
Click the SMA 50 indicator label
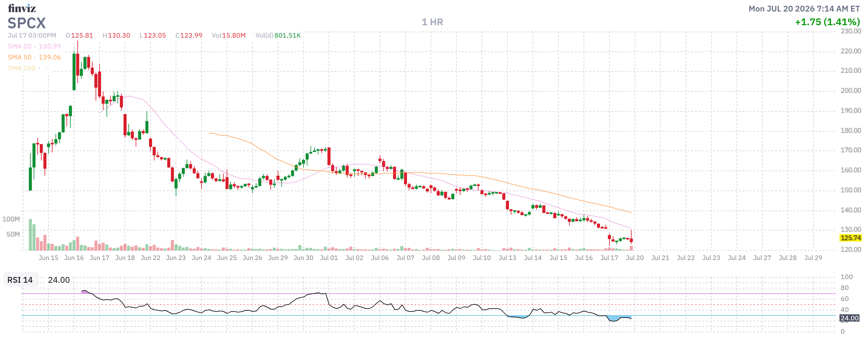point(19,57)
